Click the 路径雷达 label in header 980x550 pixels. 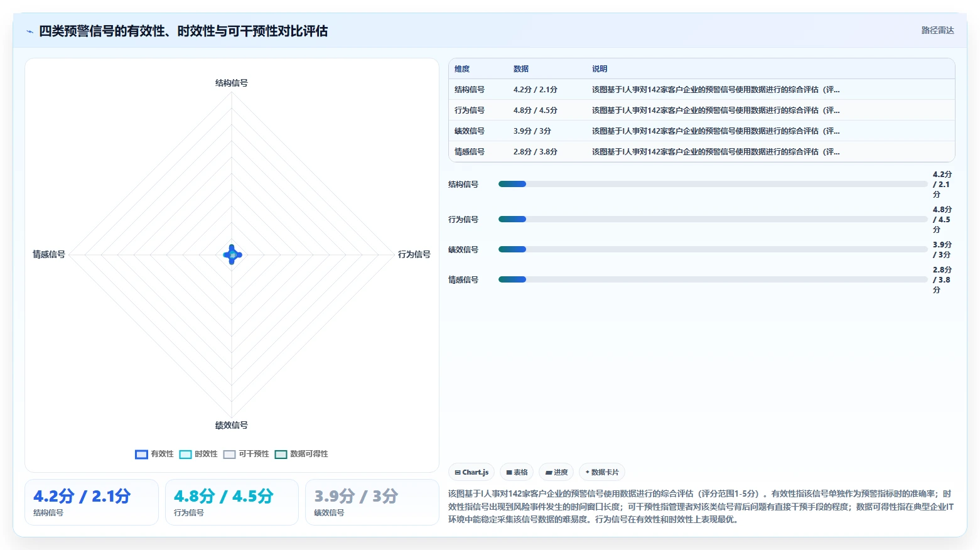coord(937,30)
